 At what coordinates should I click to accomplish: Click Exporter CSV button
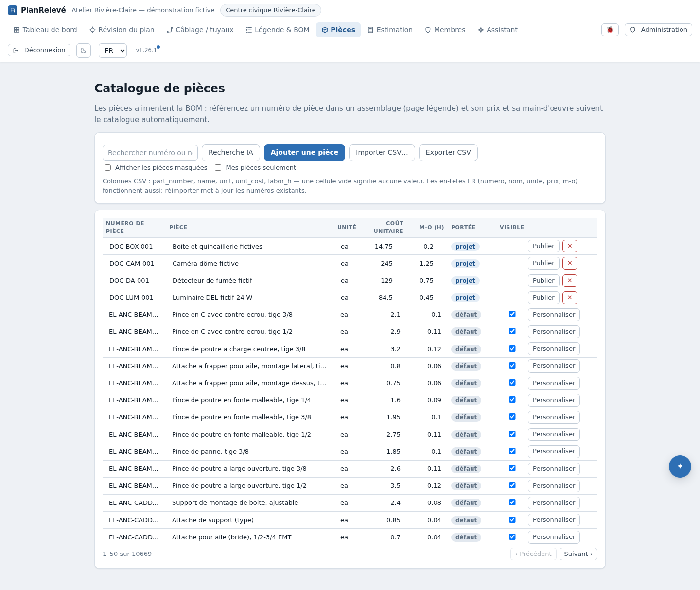point(448,153)
